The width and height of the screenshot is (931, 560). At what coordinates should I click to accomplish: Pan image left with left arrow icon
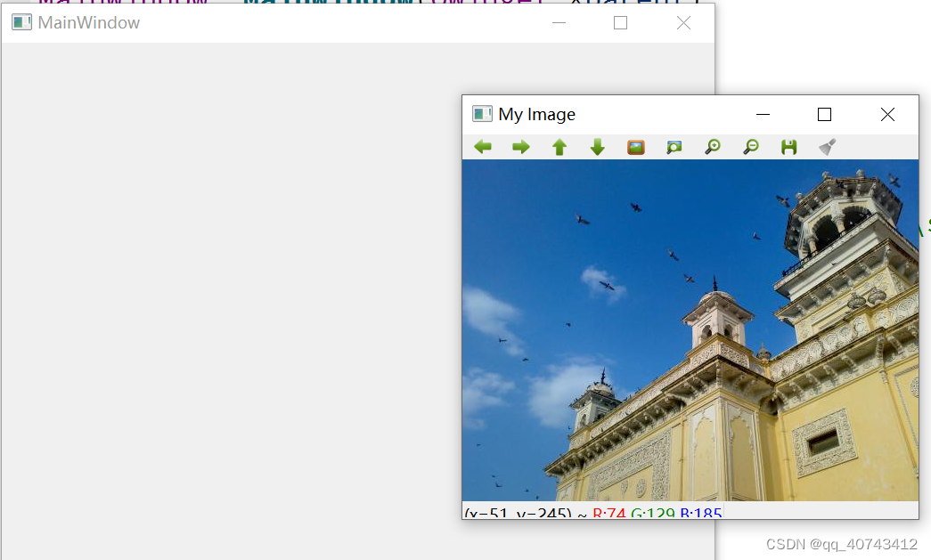483,147
